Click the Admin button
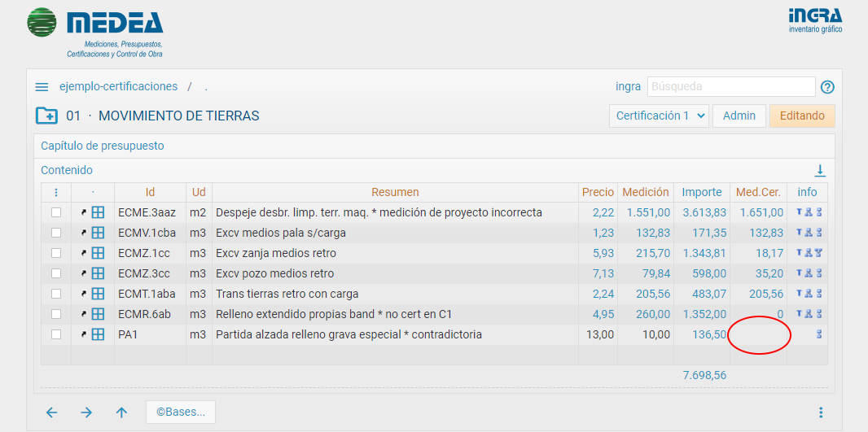This screenshot has height=432, width=868. click(739, 116)
